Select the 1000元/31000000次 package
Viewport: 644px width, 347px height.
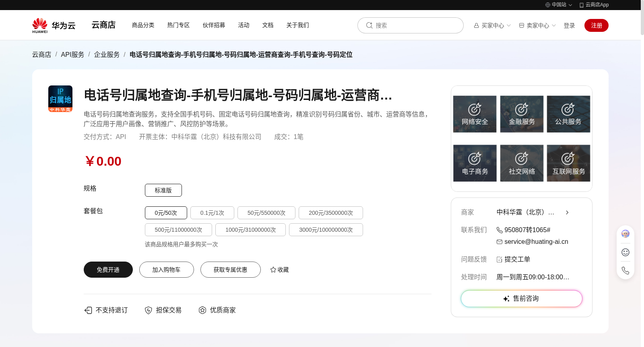tap(250, 230)
